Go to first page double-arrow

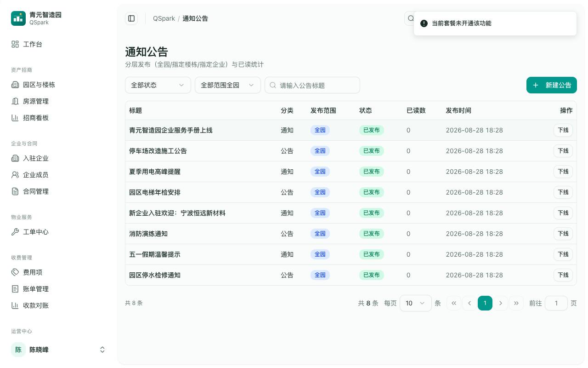(x=454, y=303)
